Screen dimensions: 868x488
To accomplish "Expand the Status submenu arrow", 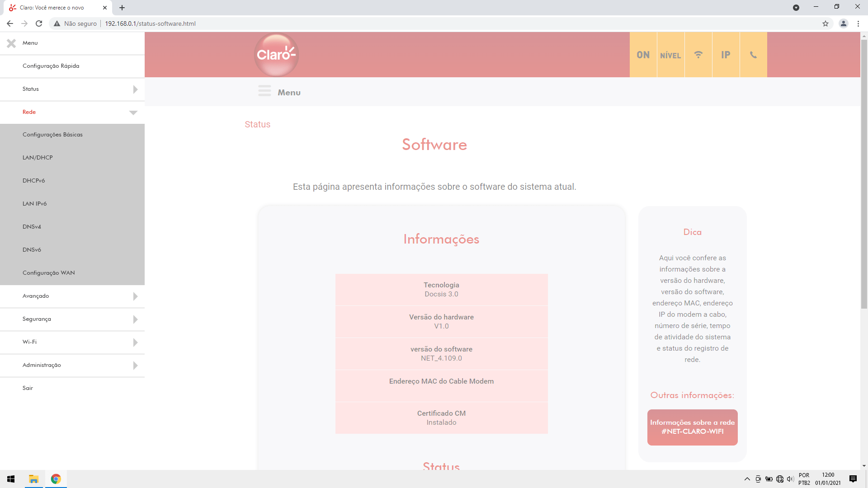I will [x=135, y=89].
